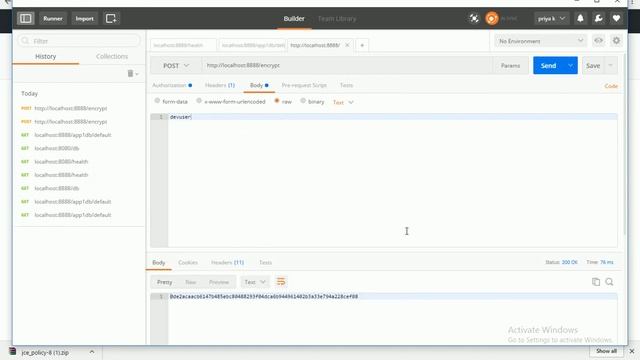Copy response body to clipboard icon
The width and height of the screenshot is (640, 360).
pyautogui.click(x=596, y=282)
